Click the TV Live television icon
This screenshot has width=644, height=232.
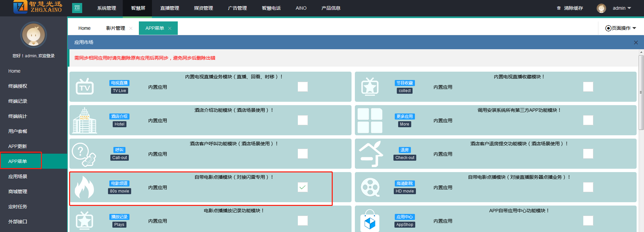point(85,87)
